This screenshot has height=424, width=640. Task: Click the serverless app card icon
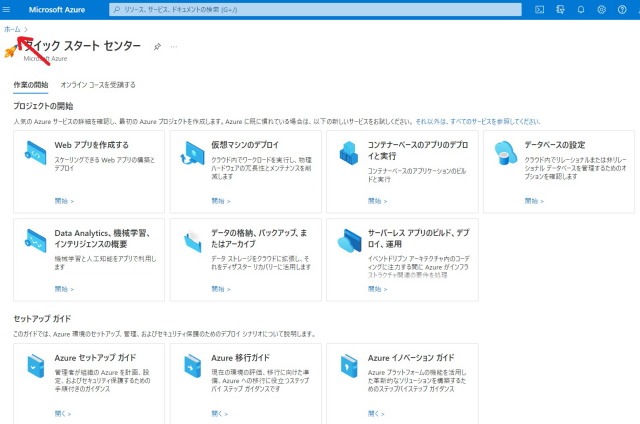coord(350,241)
